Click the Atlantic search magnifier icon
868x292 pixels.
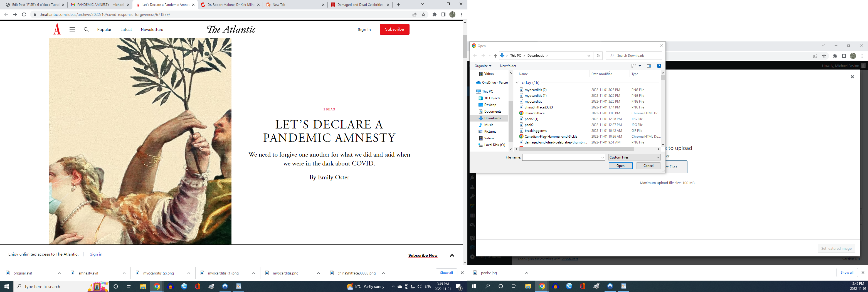86,30
